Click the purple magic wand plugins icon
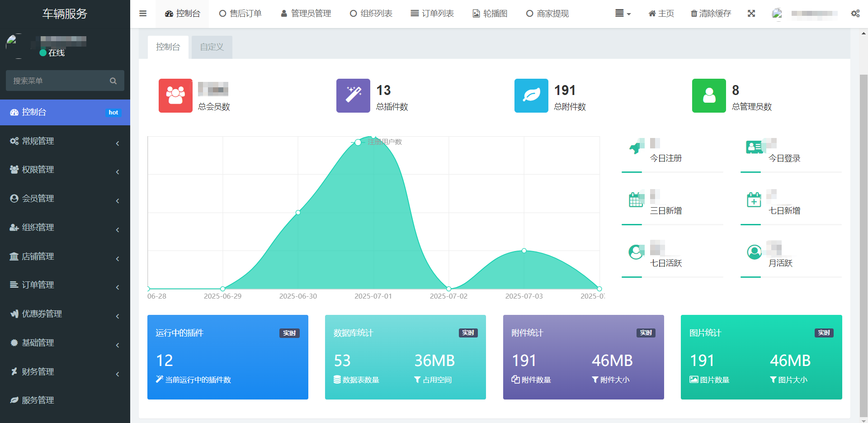868x423 pixels. click(353, 95)
